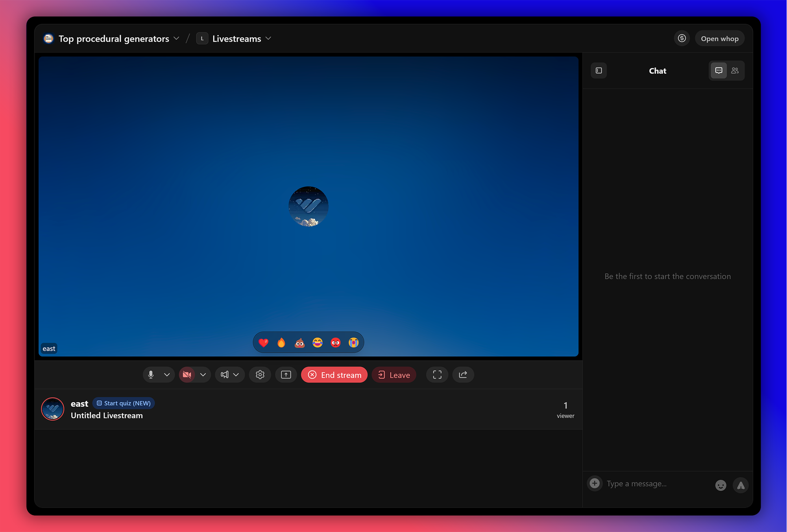Open stream settings gear icon

pos(260,375)
